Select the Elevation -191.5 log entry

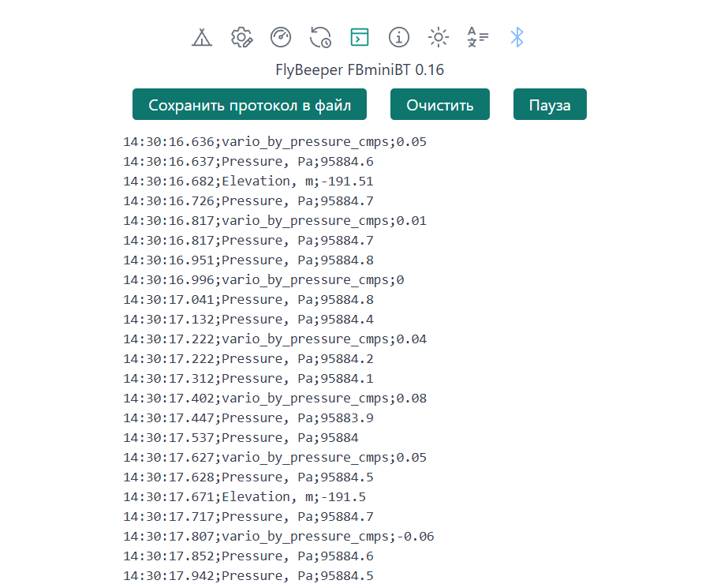[x=245, y=497]
